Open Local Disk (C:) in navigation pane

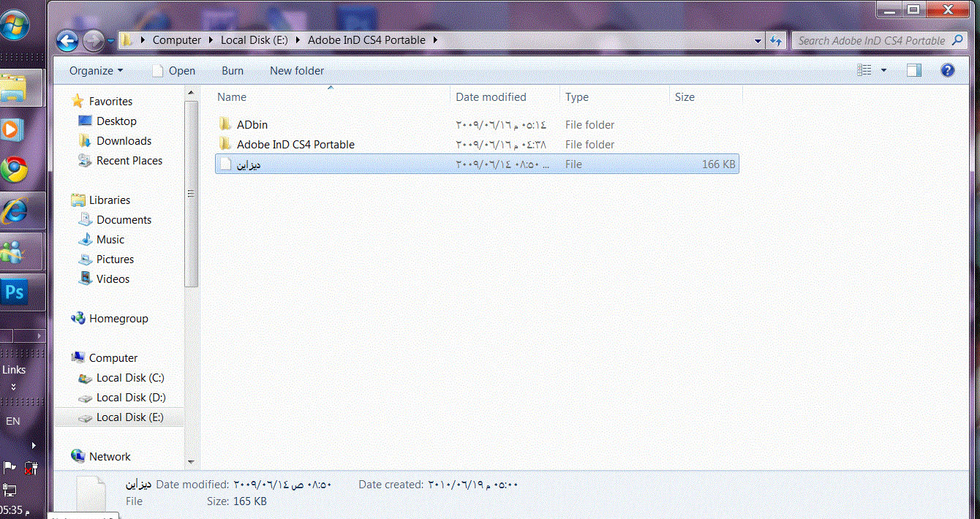coord(130,378)
